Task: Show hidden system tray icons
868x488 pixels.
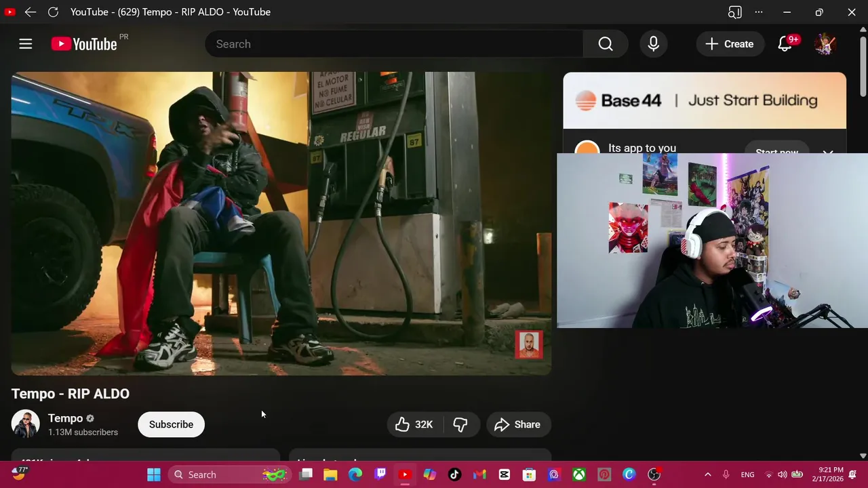Action: point(707,474)
